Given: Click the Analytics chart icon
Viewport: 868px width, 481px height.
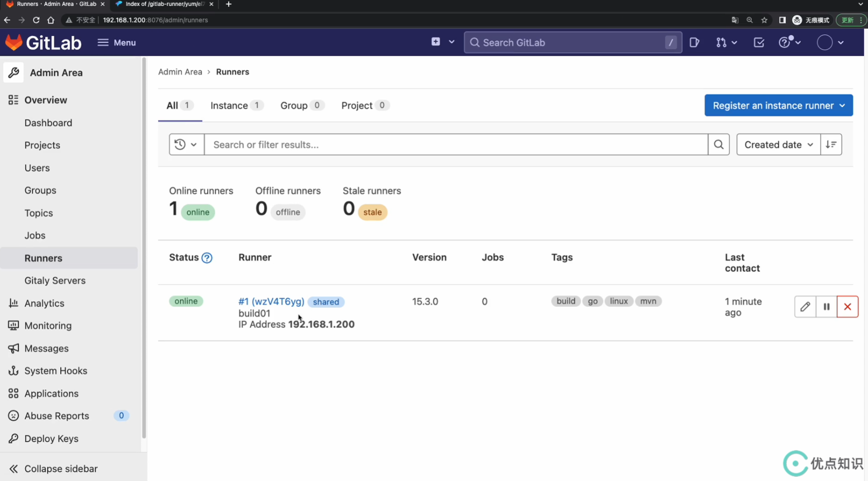Looking at the screenshot, I should pos(13,303).
